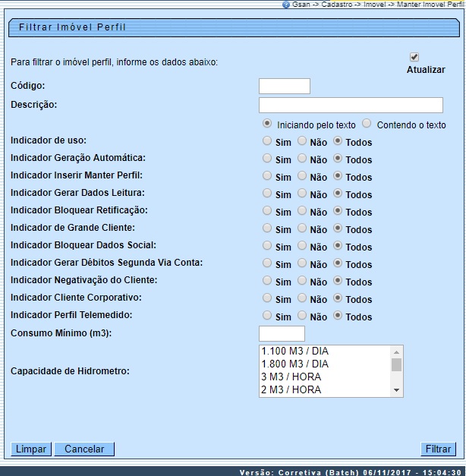
Task: Pick '2 M3 / HORA' from capacity list
Action: (x=324, y=390)
